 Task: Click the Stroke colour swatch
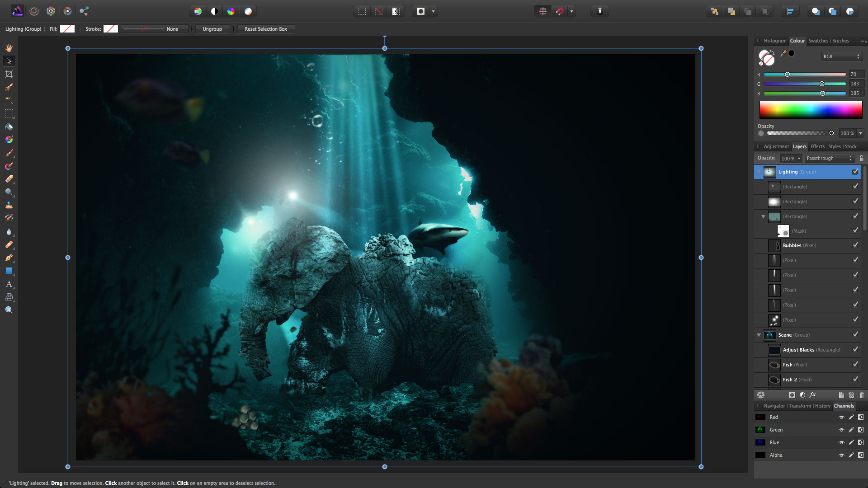[111, 29]
